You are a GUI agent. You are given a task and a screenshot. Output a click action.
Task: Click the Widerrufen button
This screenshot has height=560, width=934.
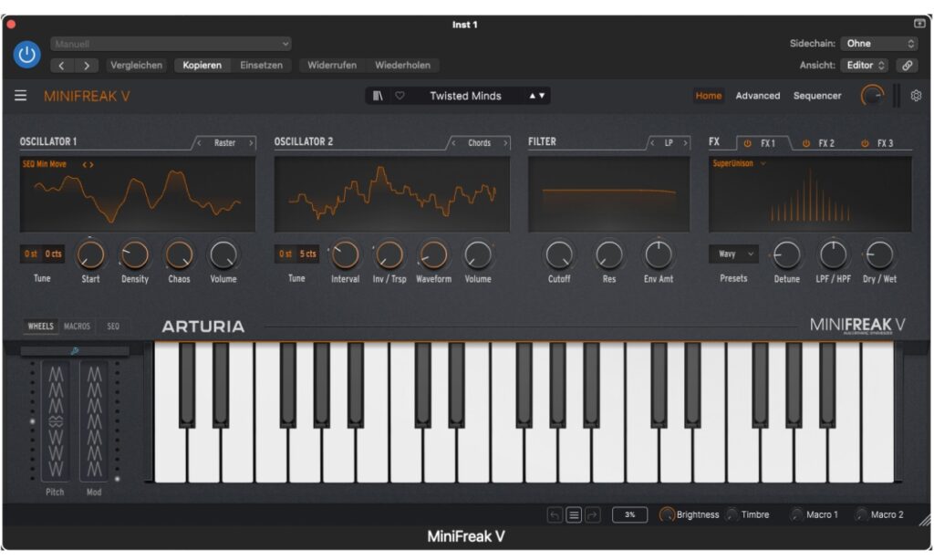pyautogui.click(x=332, y=66)
